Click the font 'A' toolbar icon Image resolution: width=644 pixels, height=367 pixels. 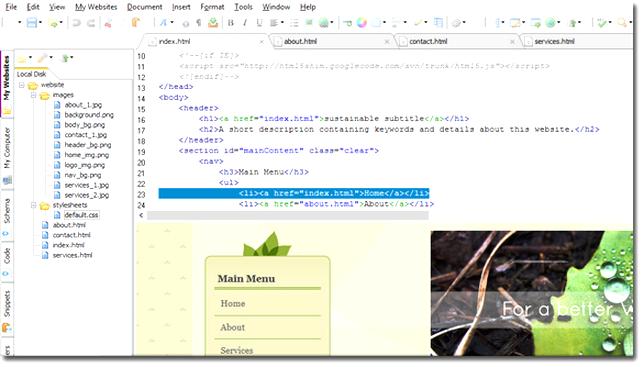click(163, 23)
